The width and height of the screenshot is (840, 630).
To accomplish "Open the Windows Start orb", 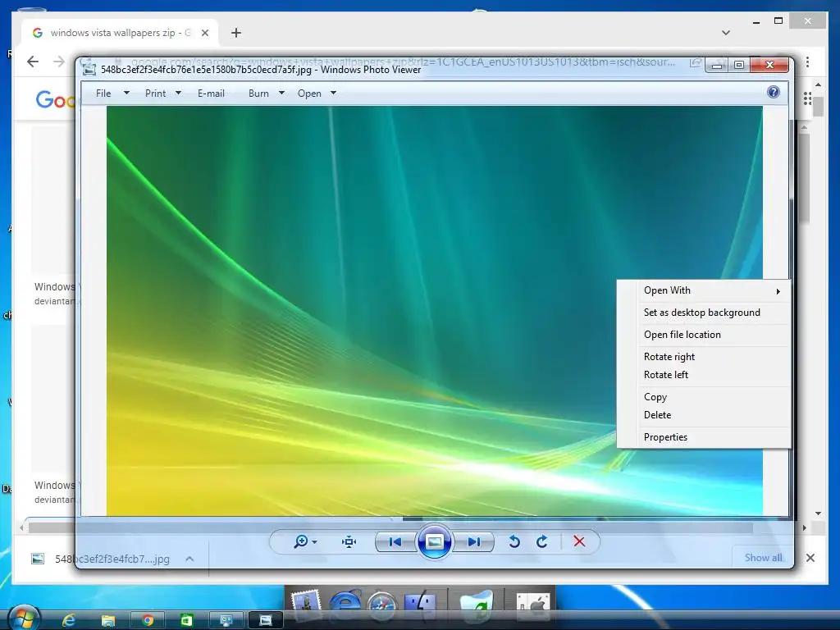I will pyautogui.click(x=24, y=619).
